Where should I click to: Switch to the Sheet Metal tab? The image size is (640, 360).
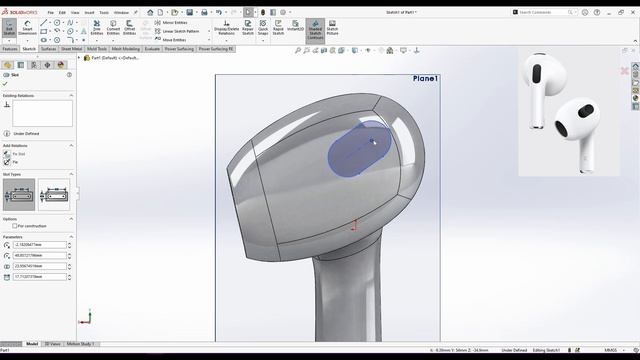(71, 49)
